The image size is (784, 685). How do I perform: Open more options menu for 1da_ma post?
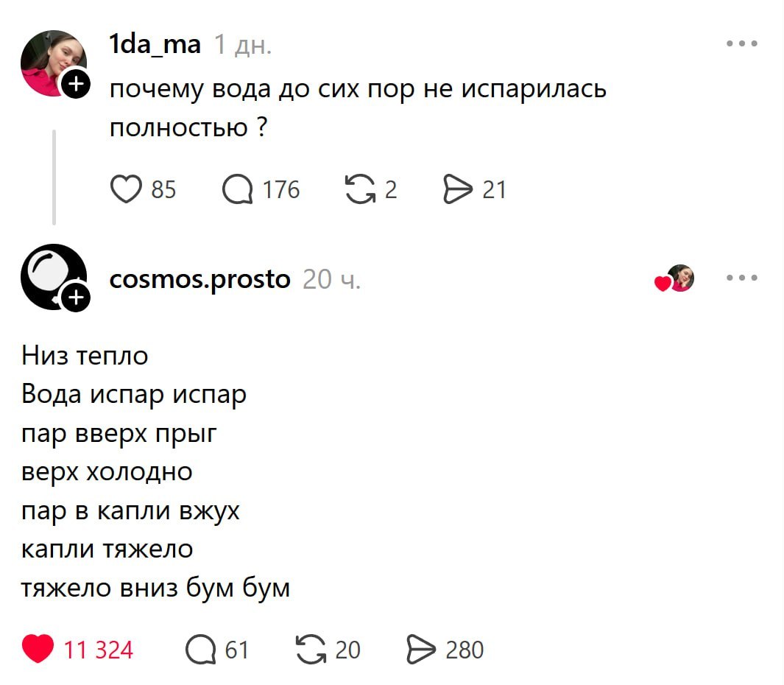click(741, 44)
